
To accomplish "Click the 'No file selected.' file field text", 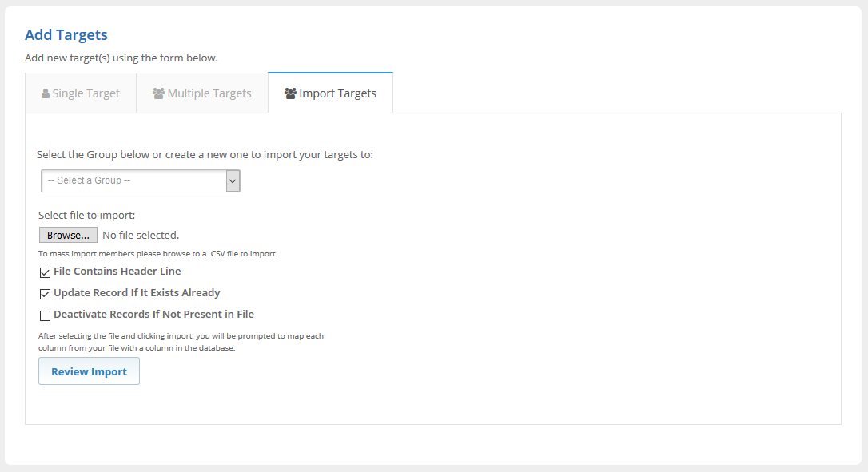I will point(141,235).
